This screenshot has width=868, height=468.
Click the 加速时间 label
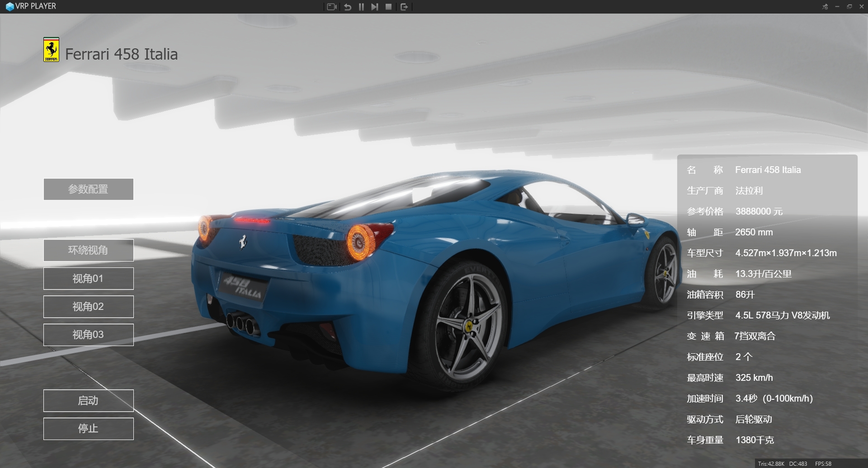tap(705, 398)
